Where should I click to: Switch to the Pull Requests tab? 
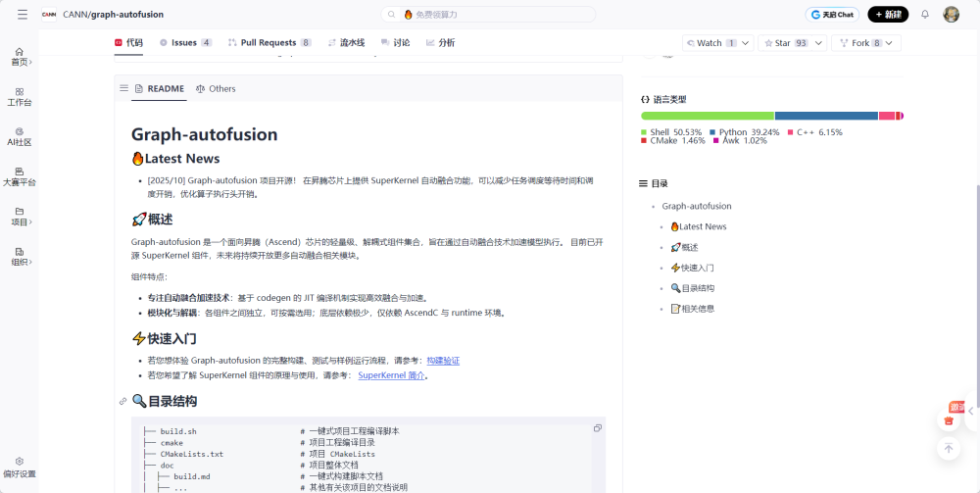(x=269, y=42)
